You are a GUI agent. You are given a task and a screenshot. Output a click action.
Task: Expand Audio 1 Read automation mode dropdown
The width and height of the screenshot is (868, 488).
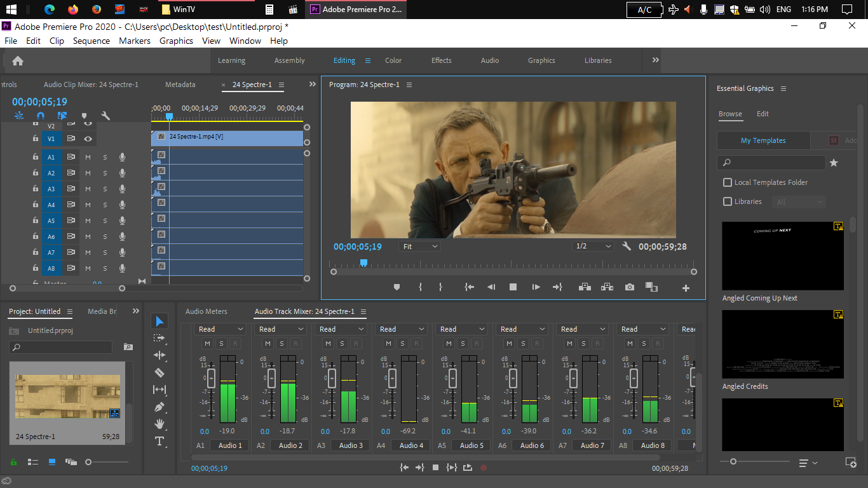point(220,329)
